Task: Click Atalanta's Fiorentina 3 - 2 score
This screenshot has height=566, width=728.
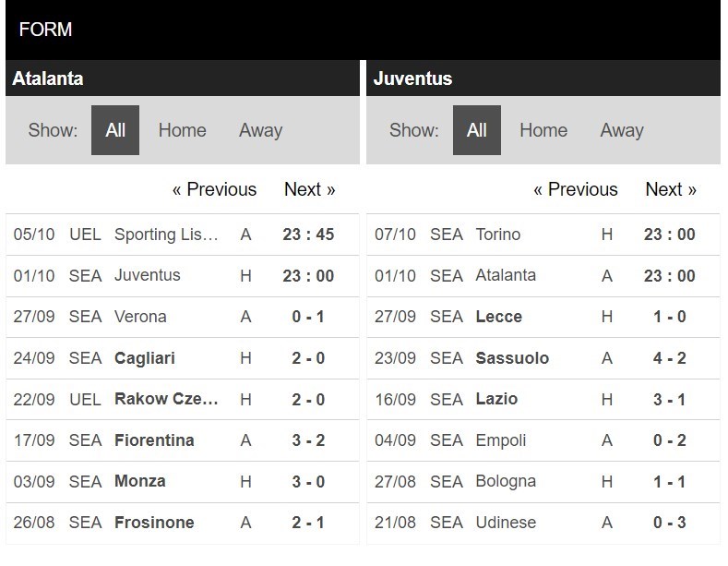Action: click(308, 440)
